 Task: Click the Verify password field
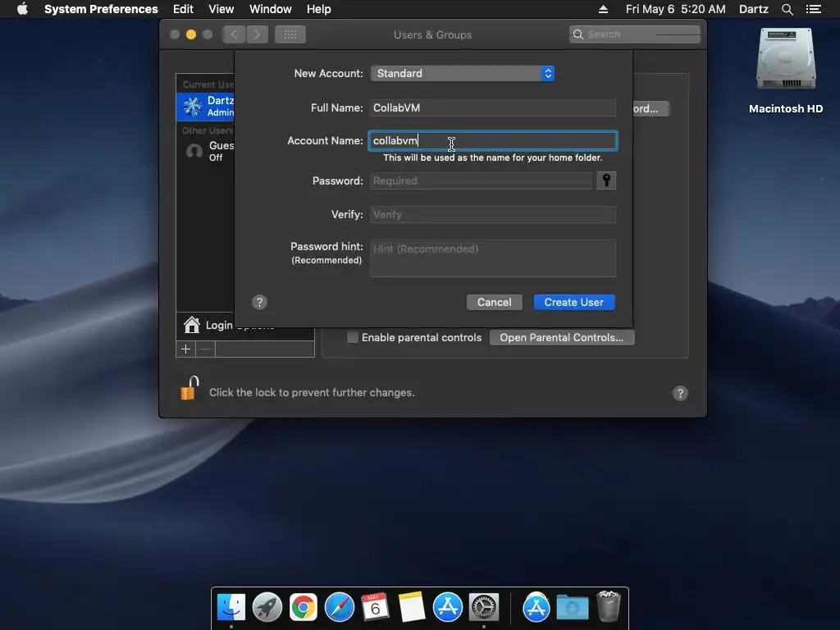point(492,214)
